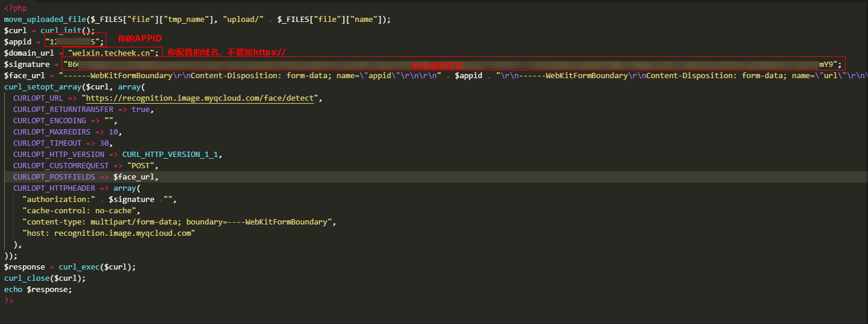The height and width of the screenshot is (324, 868).
Task: Click the echo $response statement
Action: pyautogui.click(x=37, y=290)
